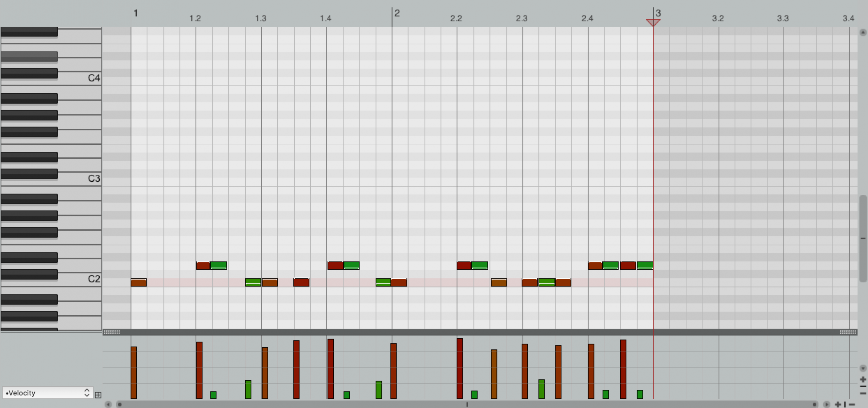This screenshot has width=868, height=408.
Task: Click the horizontal zoom-in plus icon
Action: pos(838,405)
